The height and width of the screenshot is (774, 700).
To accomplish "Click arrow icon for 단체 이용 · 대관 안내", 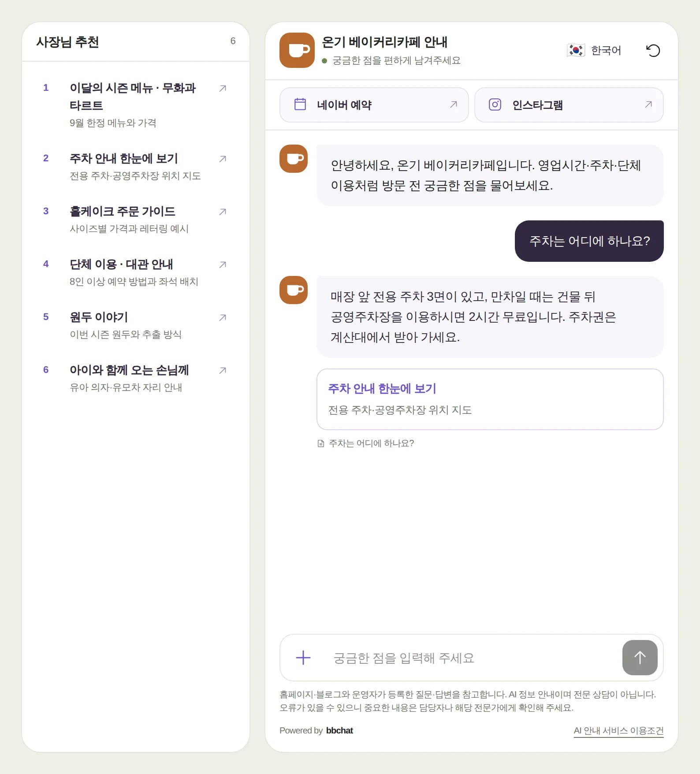I will pos(223,264).
